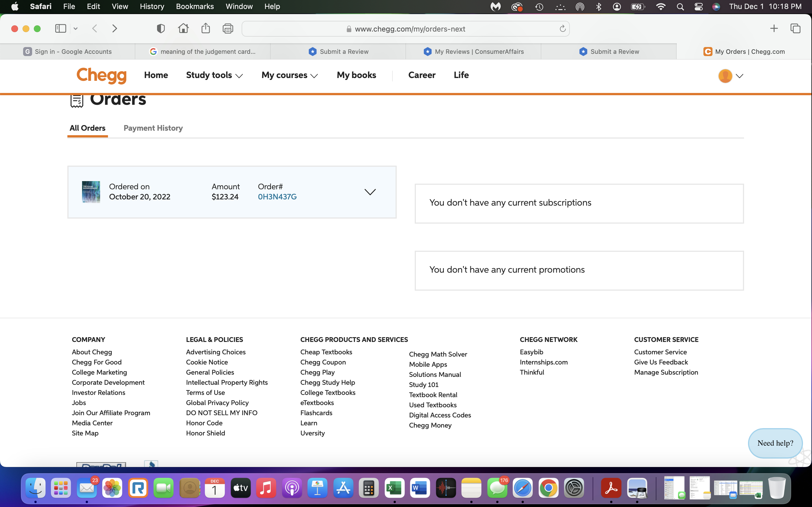Image resolution: width=812 pixels, height=507 pixels.
Task: Expand the October 20 order details
Action: tap(370, 192)
